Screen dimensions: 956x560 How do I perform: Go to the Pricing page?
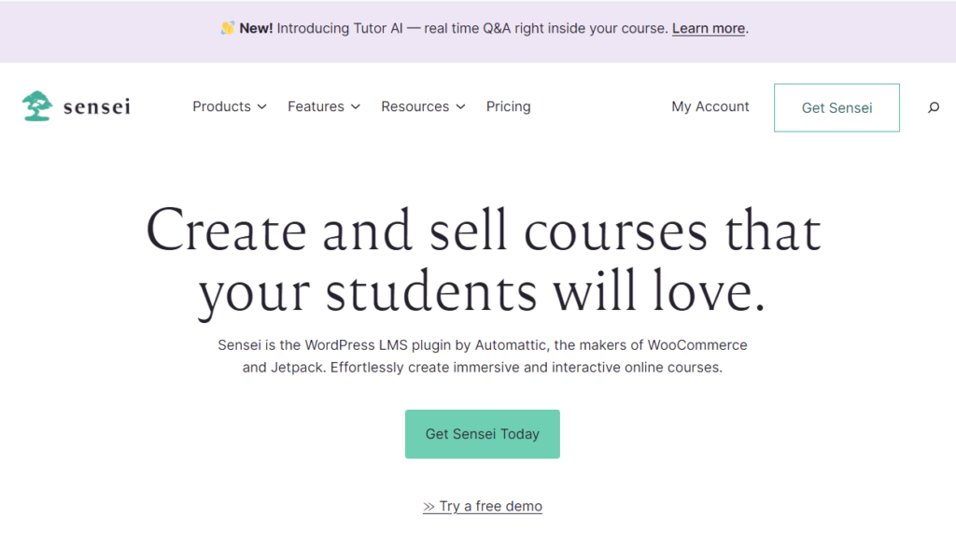pos(508,106)
